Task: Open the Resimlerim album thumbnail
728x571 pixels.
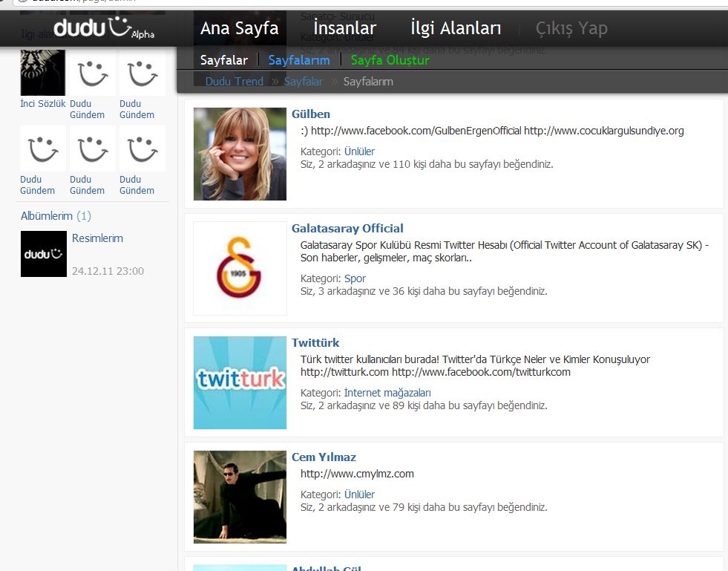Action: pyautogui.click(x=44, y=254)
